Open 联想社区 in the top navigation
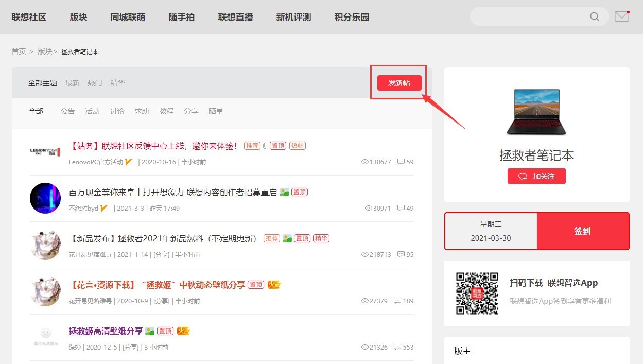This screenshot has height=364, width=643. [x=29, y=17]
